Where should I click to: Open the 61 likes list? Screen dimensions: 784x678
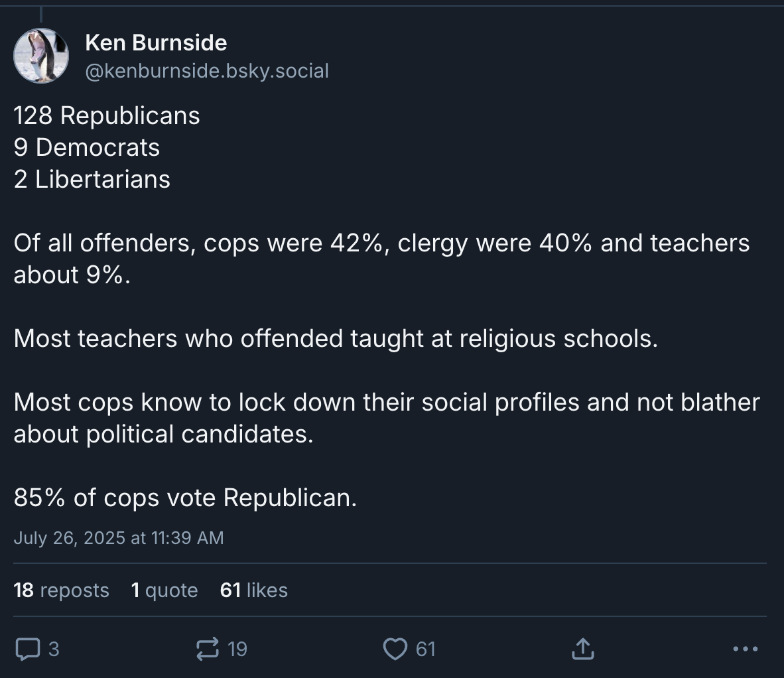(253, 590)
